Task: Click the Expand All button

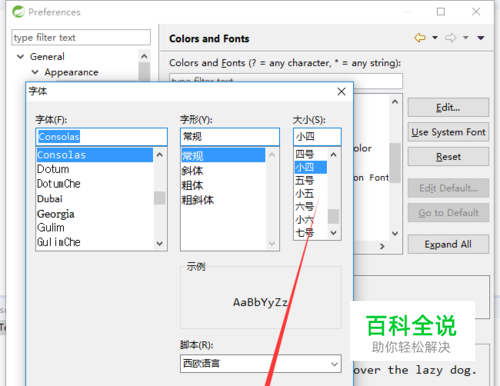Action: (x=448, y=244)
